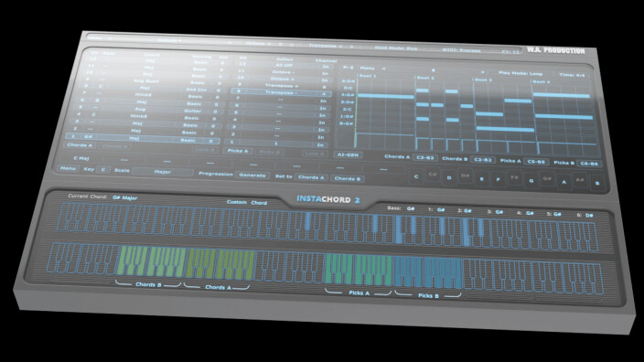
Task: Open the Play Mode: Loop selector
Action: [521, 73]
